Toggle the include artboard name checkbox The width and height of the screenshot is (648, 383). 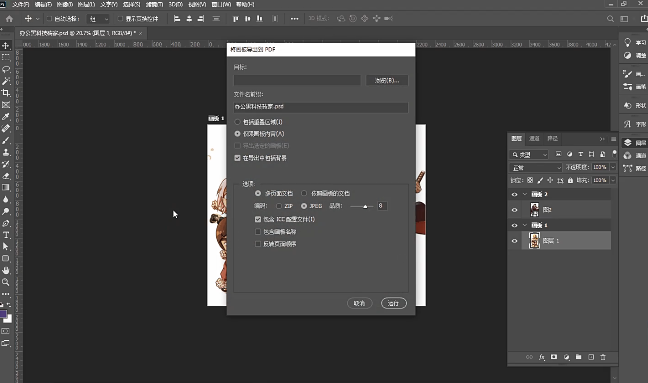pyautogui.click(x=258, y=232)
